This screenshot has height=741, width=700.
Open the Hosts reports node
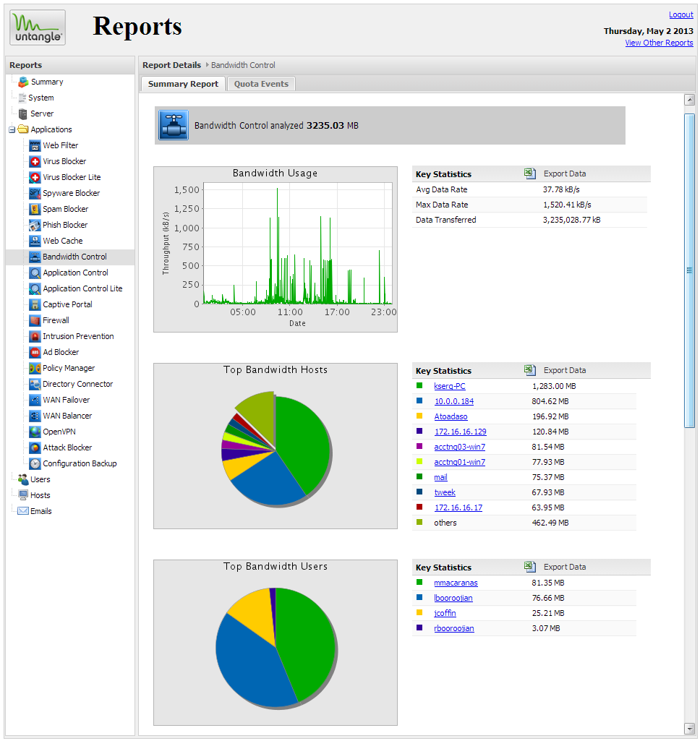point(40,496)
